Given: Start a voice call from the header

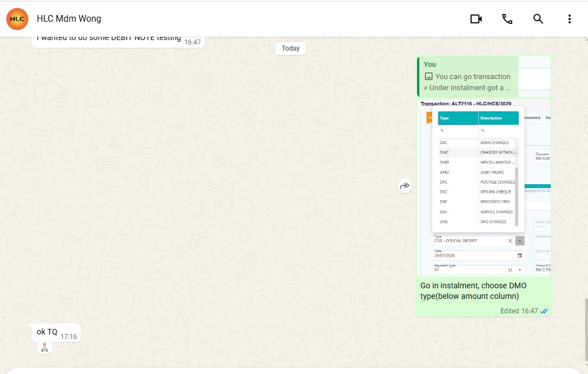Looking at the screenshot, I should pos(507,19).
